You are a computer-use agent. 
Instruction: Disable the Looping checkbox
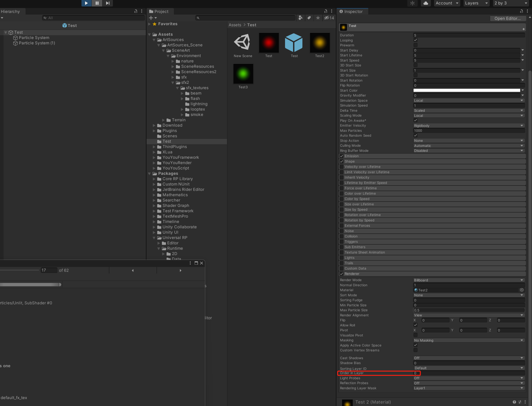(415, 40)
